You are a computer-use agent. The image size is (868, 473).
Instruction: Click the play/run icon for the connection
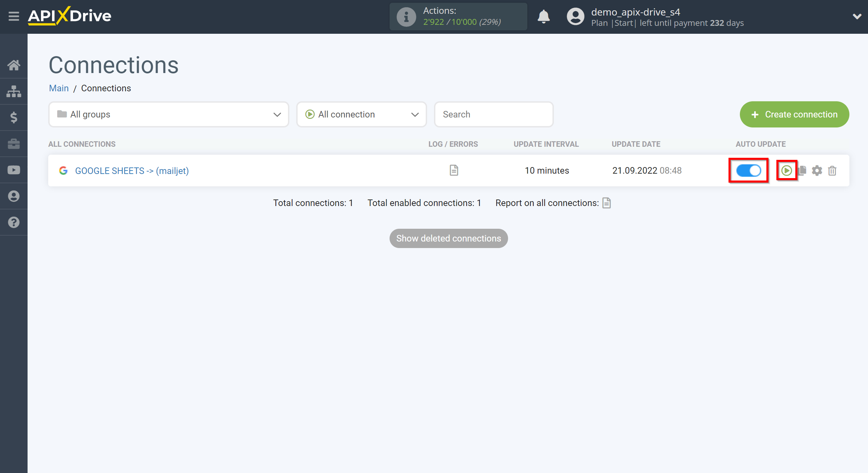(786, 170)
